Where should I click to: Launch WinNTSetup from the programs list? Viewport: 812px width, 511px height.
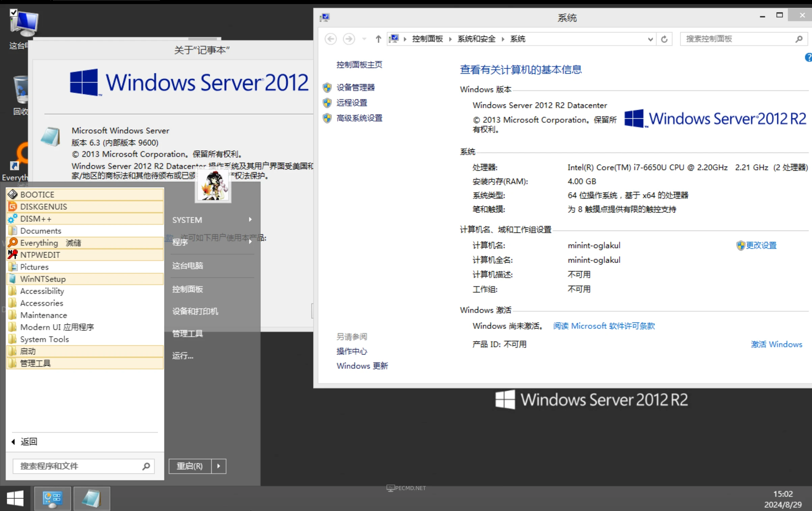click(85, 279)
